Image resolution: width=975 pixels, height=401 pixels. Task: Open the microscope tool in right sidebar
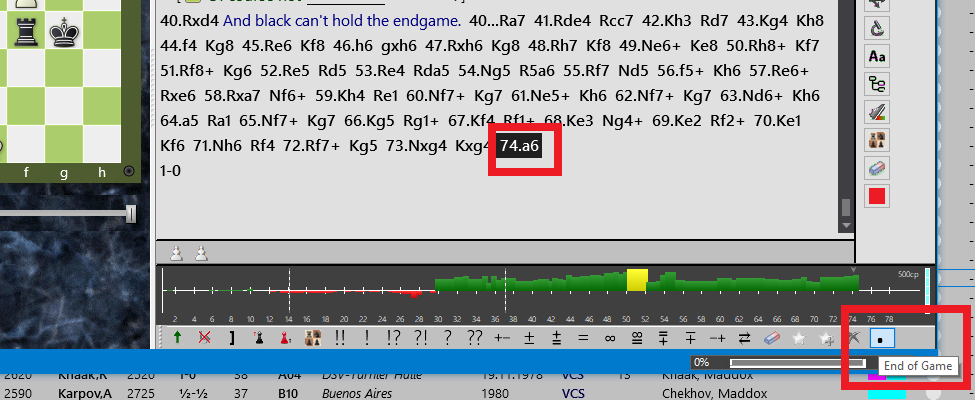click(x=877, y=27)
